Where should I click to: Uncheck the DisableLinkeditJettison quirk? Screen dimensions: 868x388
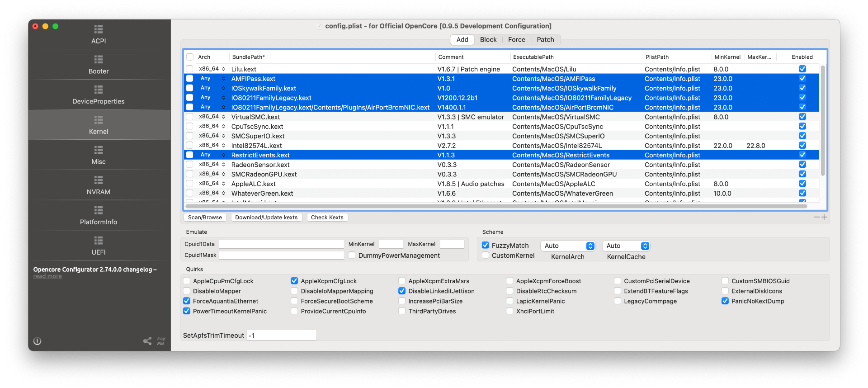[x=402, y=291]
